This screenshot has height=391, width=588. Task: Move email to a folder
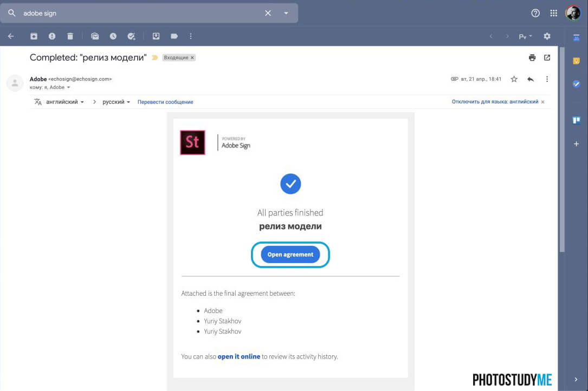coord(156,36)
